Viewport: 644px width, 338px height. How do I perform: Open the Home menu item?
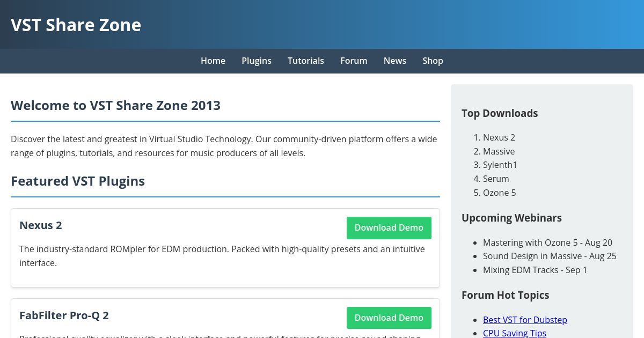[213, 61]
